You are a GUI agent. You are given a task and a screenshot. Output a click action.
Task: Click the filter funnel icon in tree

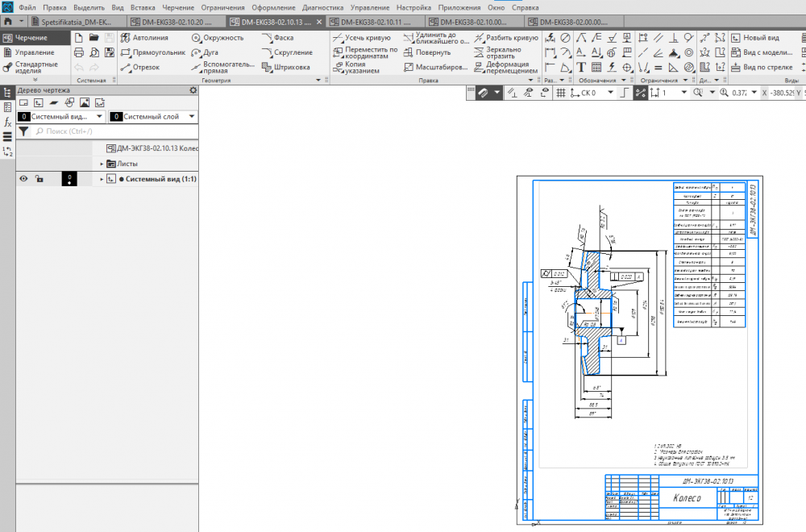coord(23,131)
